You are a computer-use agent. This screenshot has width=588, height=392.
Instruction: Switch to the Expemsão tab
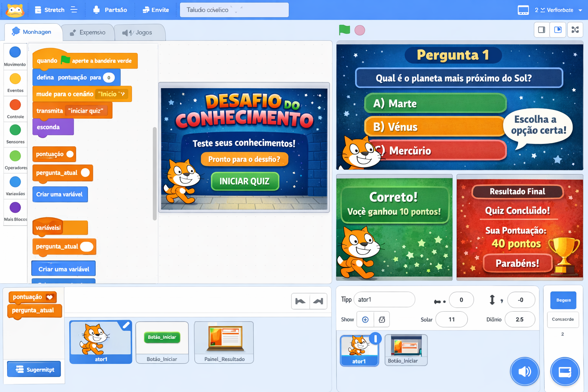[88, 33]
